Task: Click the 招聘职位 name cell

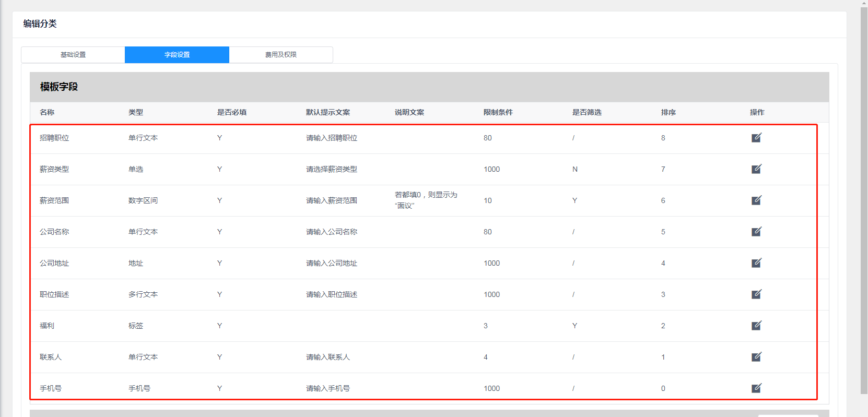Action: tap(54, 138)
